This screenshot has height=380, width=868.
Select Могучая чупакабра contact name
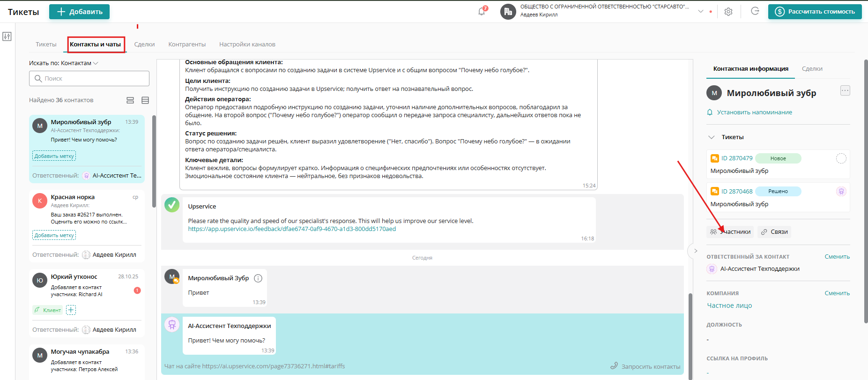(80, 352)
